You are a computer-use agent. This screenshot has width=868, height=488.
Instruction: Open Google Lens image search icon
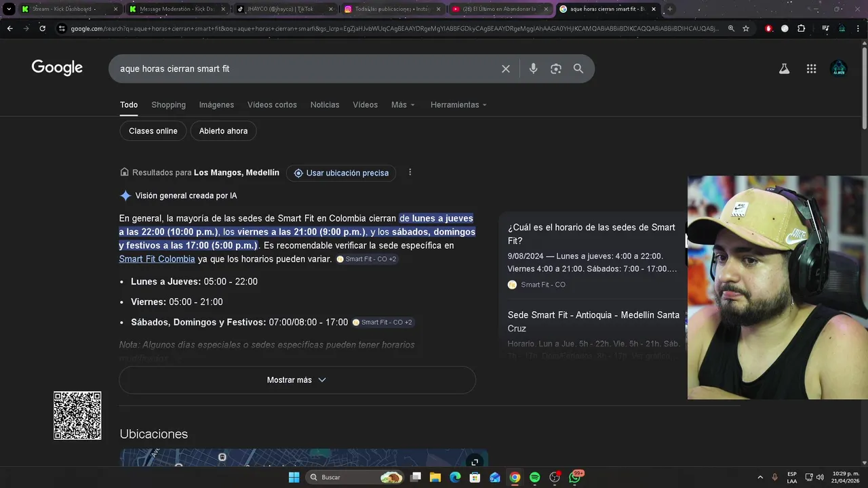click(556, 68)
